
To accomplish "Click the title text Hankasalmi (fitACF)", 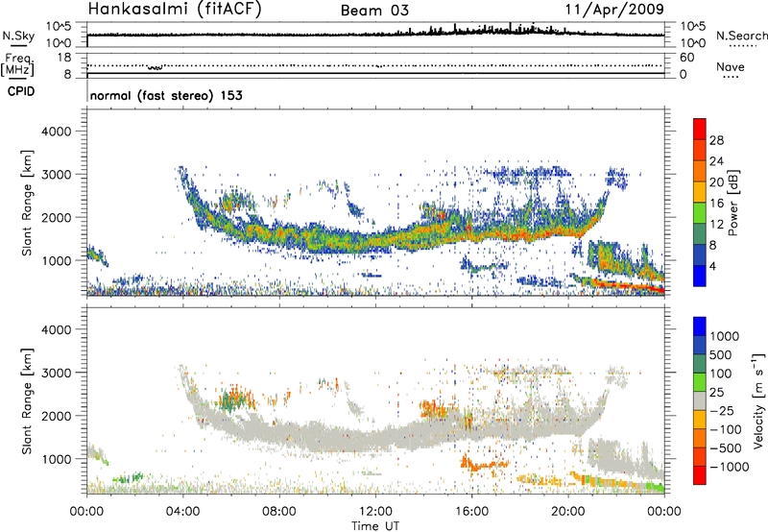I will (x=175, y=9).
